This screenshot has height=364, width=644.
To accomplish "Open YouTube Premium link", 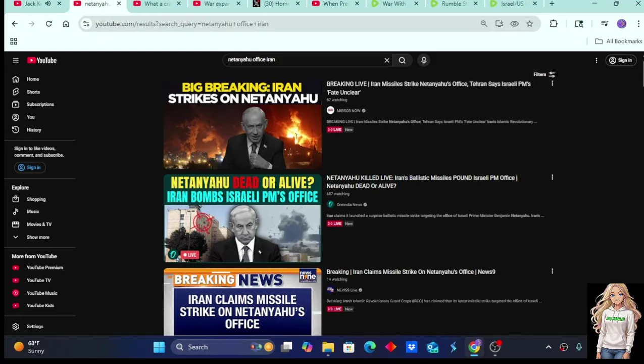I will coord(43,268).
